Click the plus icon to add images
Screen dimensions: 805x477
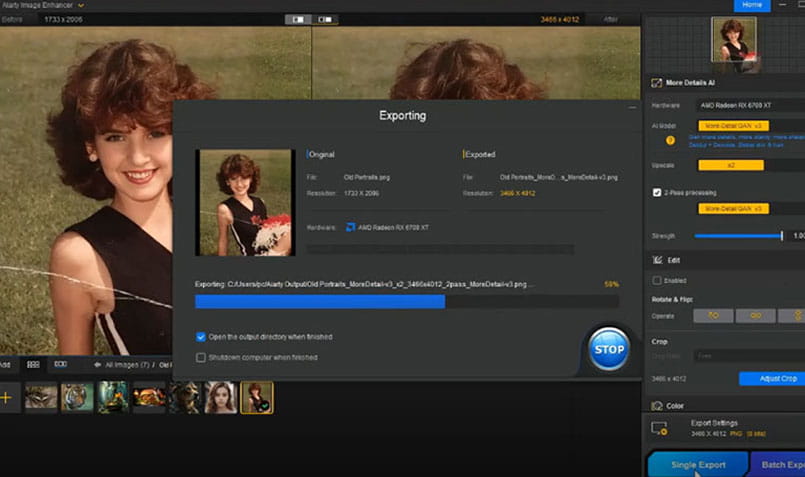click(x=7, y=398)
